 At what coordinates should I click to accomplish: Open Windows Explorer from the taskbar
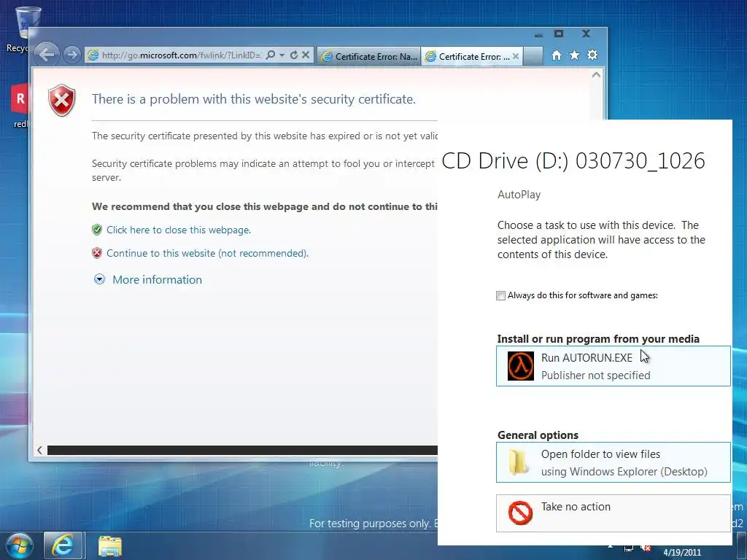110,545
